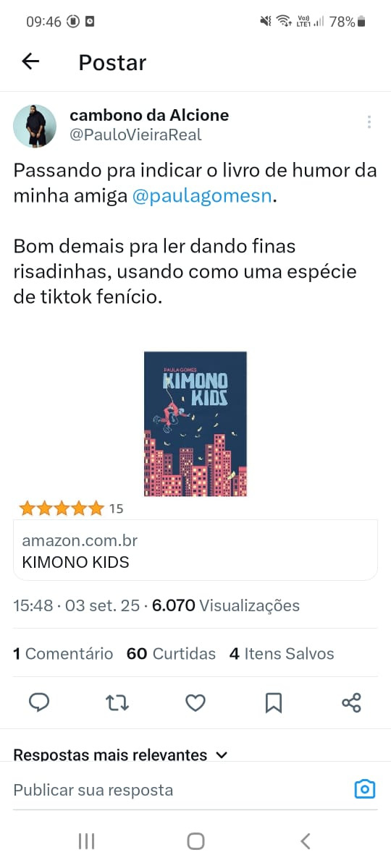
Task: Open the amazon.com.br KIMONO KIDS link card
Action: point(195,550)
